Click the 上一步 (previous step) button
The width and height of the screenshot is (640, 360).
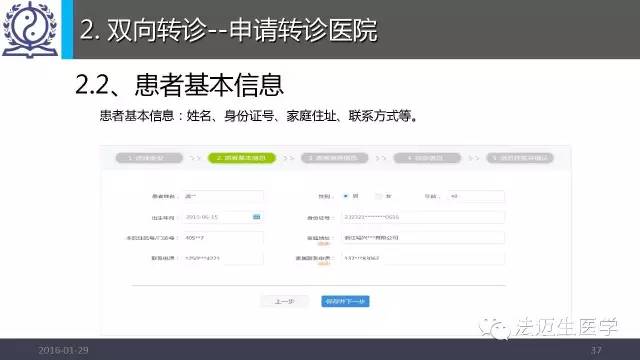[284, 302]
